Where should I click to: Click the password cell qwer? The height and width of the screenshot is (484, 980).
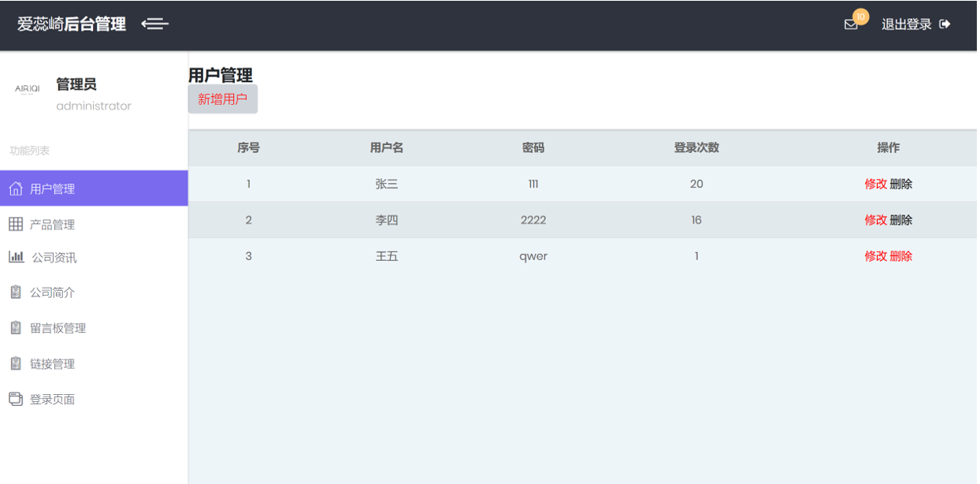point(533,256)
